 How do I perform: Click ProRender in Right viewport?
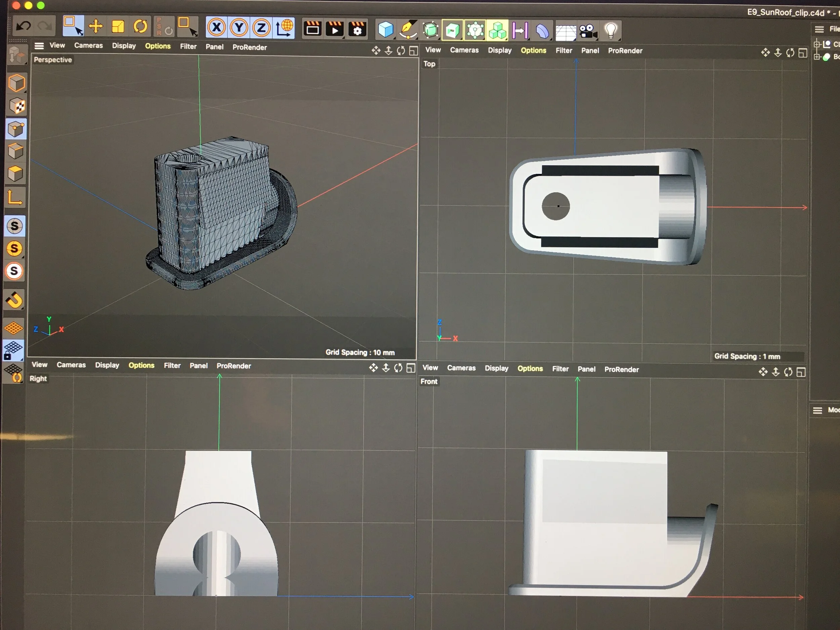tap(234, 366)
